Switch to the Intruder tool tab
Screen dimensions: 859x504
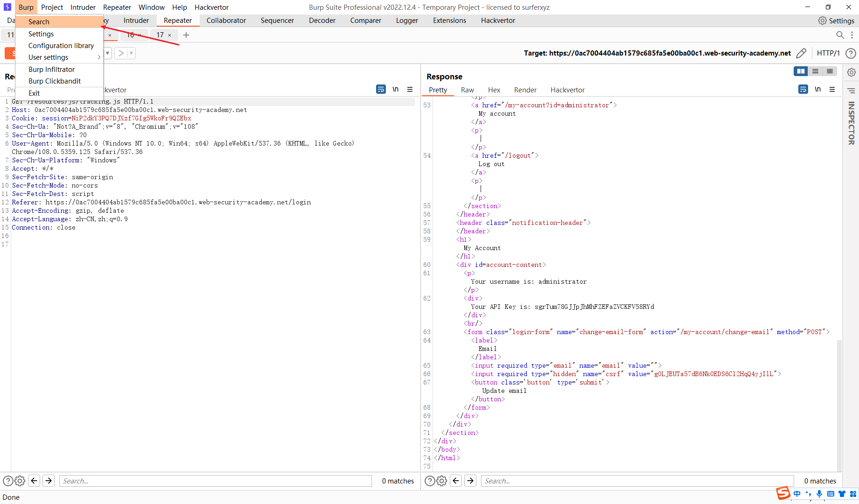pyautogui.click(x=136, y=21)
